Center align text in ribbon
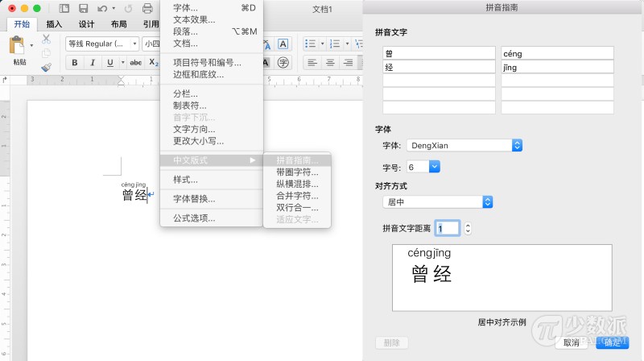Screen dimensions: 644x361 click(x=330, y=63)
